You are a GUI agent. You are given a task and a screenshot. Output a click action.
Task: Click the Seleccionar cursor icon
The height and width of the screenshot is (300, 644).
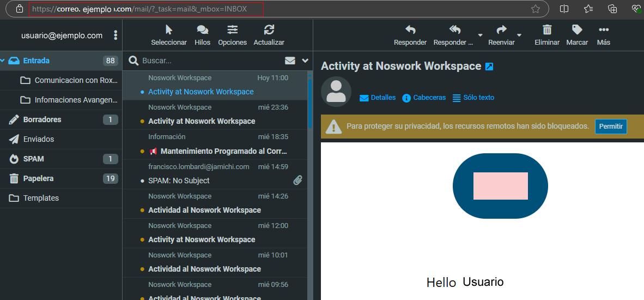(169, 31)
